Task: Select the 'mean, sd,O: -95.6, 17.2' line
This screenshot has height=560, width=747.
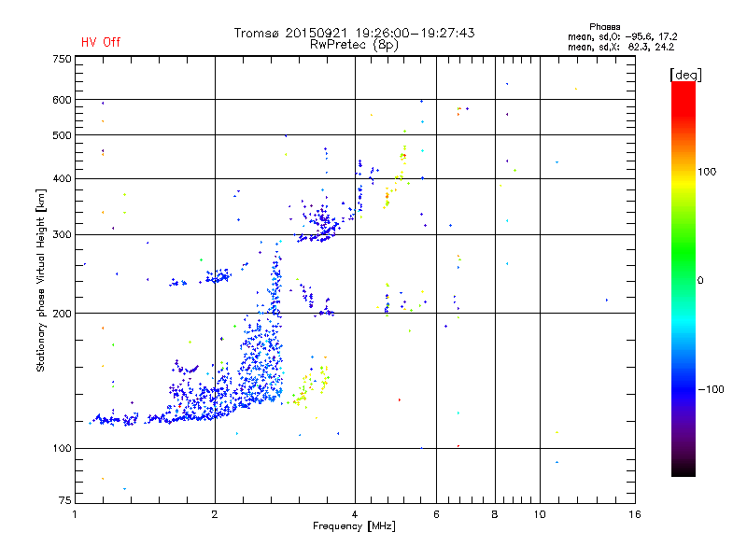Action: coord(622,36)
